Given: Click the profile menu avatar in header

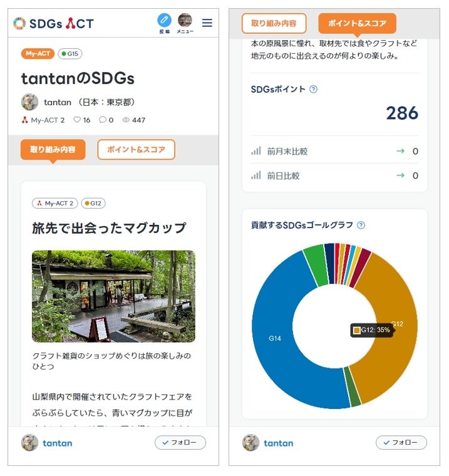Looking at the screenshot, I should click(185, 20).
